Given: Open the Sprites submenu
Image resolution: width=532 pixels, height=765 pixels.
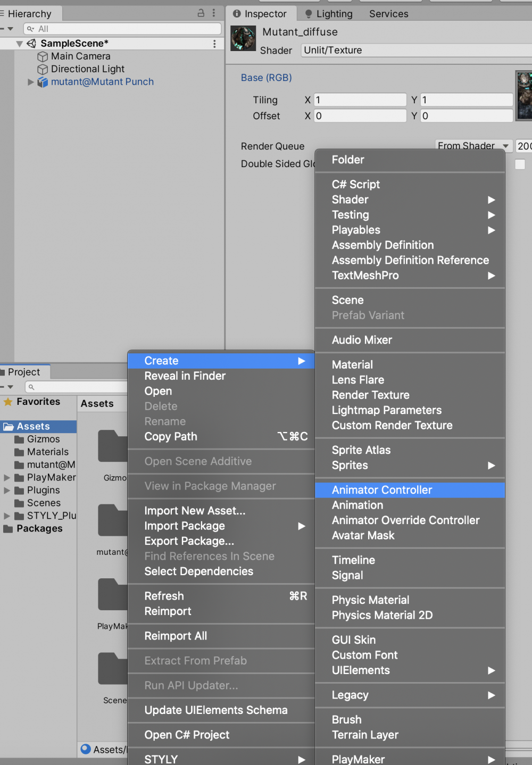Looking at the screenshot, I should [x=410, y=465].
